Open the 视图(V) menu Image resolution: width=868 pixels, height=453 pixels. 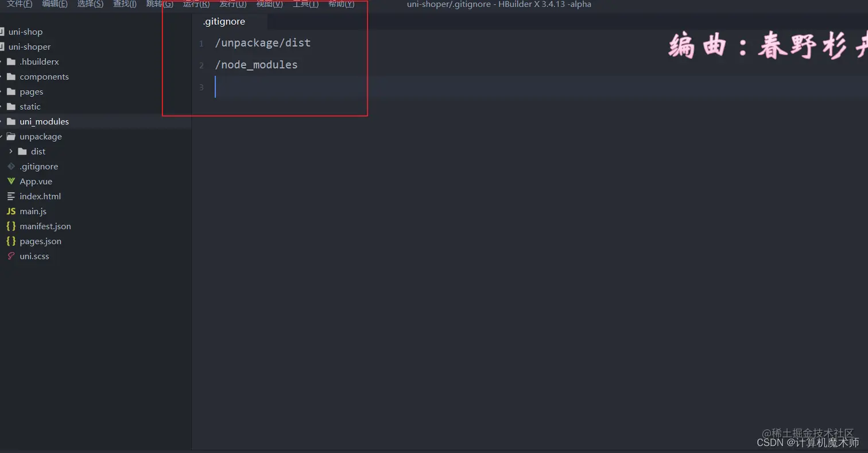coord(269,4)
